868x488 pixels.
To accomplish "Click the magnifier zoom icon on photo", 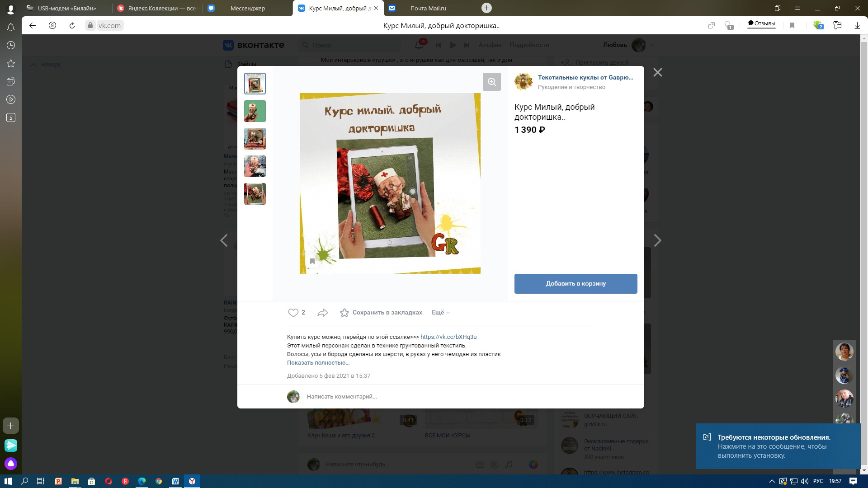I will pyautogui.click(x=491, y=82).
